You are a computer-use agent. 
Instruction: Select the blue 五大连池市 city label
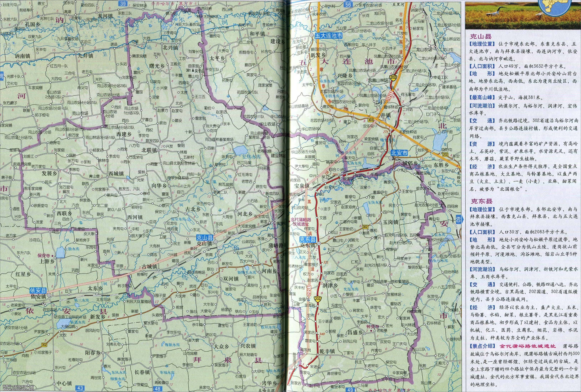[x=328, y=36]
